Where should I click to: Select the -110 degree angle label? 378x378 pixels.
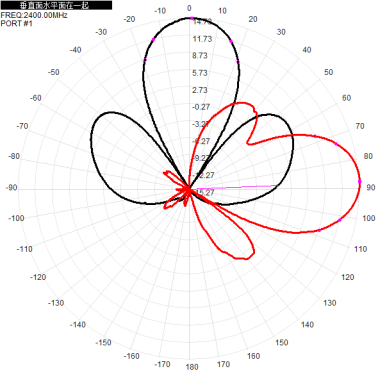(24, 249)
